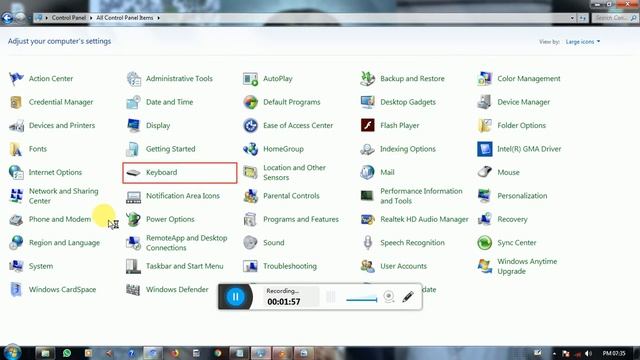Click Realtek HD Audio Manager link
640x360 pixels.
424,219
